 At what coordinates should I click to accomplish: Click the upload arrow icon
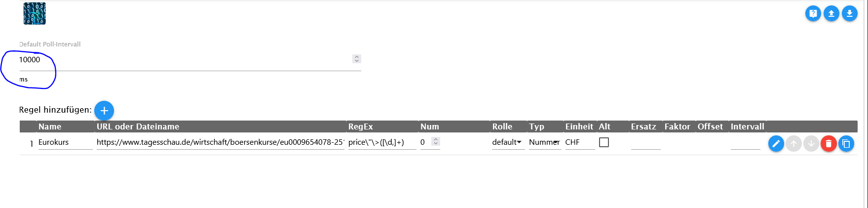point(831,14)
